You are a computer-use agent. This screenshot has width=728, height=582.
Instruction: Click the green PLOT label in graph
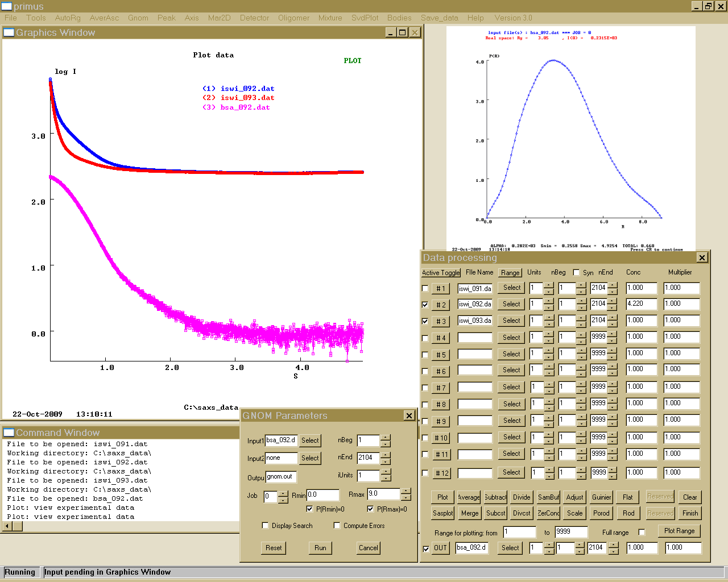pos(353,61)
